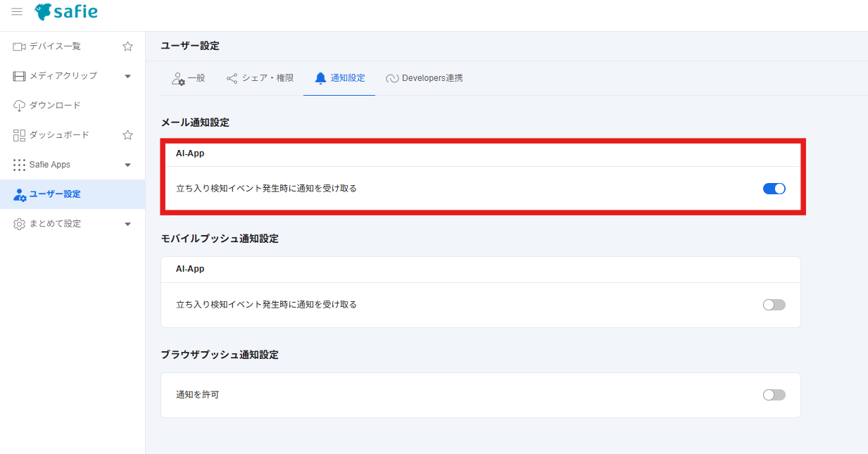
Task: Select the 通知設定 tab
Action: click(x=339, y=78)
